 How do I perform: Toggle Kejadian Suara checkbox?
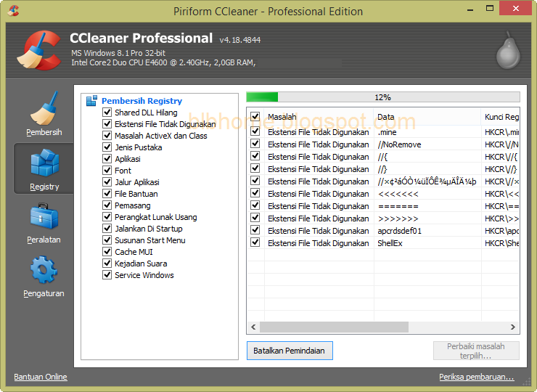click(107, 264)
